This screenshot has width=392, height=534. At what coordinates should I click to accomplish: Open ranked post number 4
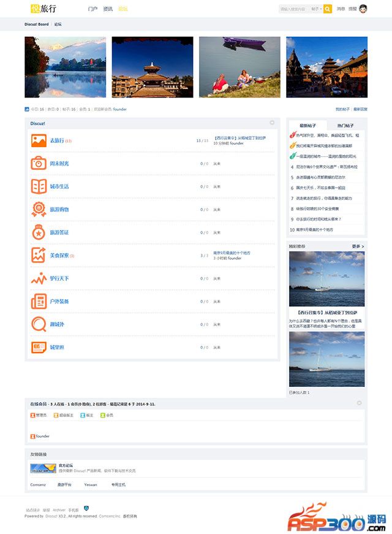[x=326, y=167]
